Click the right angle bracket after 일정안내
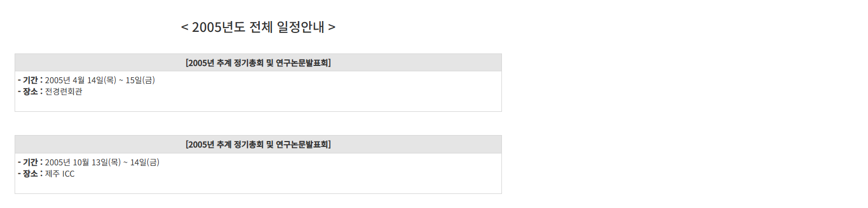Viewport: 868px width, 208px height. pyautogui.click(x=332, y=28)
